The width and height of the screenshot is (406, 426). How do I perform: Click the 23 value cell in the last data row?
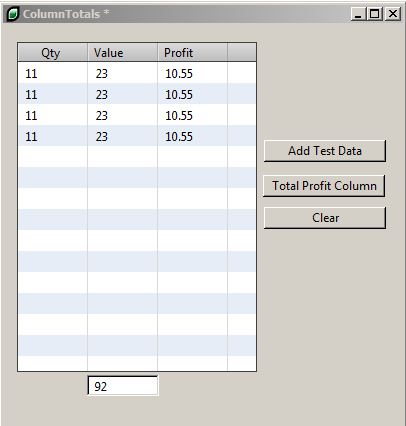tap(102, 137)
